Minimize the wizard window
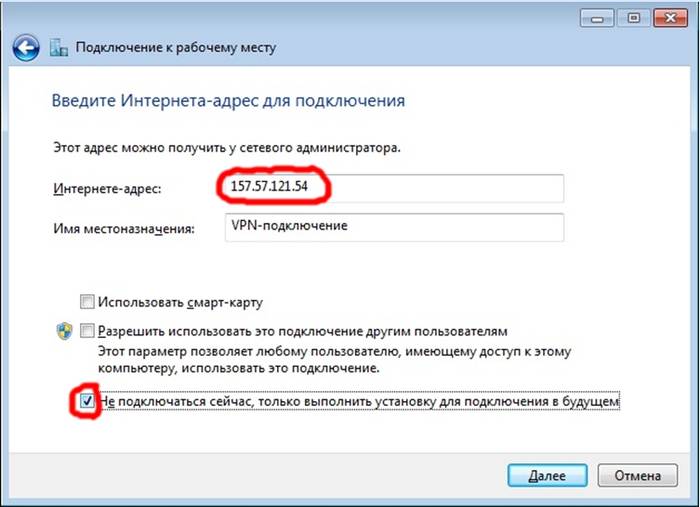This screenshot has width=700, height=507. pyautogui.click(x=597, y=18)
